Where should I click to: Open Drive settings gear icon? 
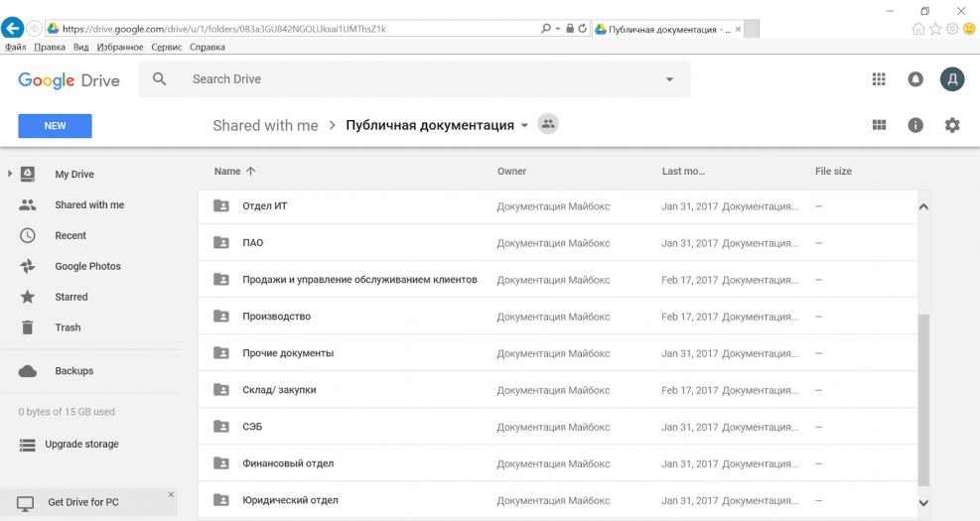952,125
